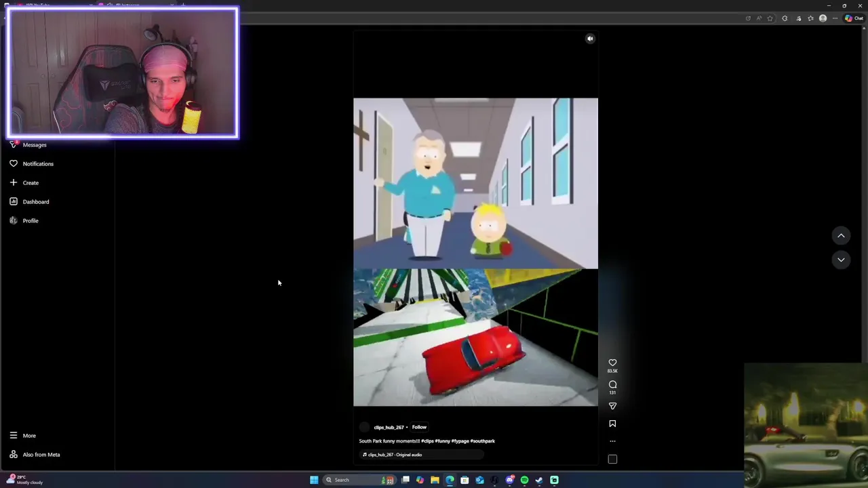Open the #fypage hashtag
Screen dimensions: 868x488
[460, 441]
